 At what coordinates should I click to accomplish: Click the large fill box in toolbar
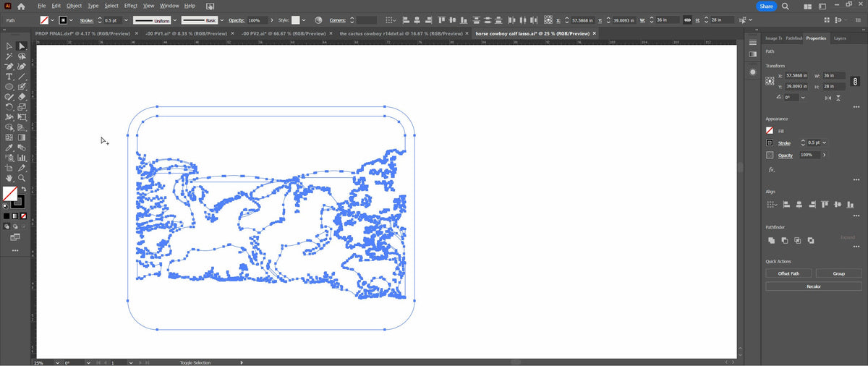point(9,193)
